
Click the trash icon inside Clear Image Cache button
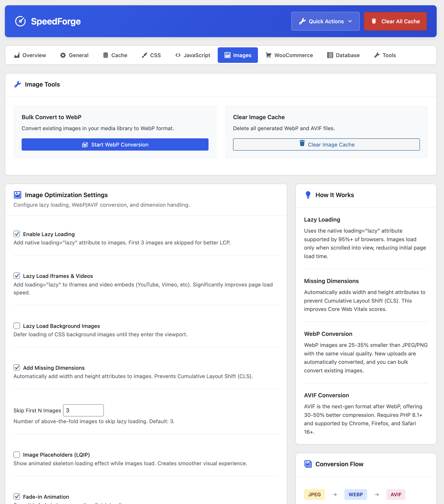click(x=302, y=143)
